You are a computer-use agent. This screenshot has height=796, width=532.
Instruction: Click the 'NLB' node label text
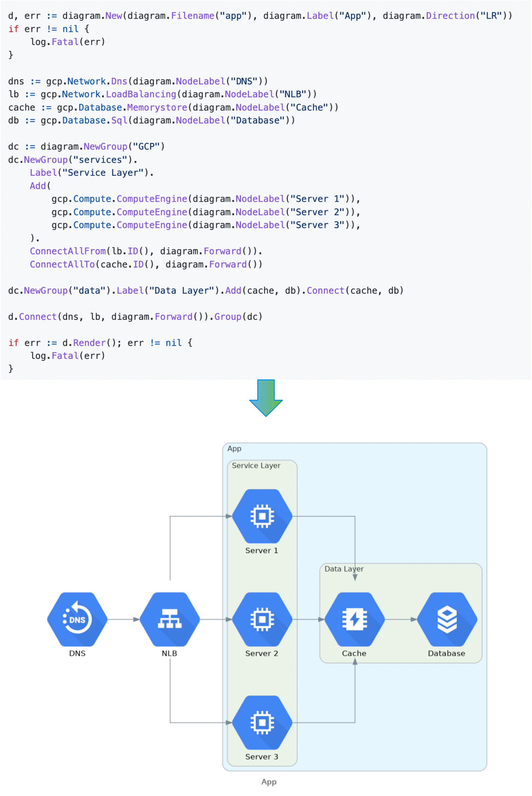[169, 654]
